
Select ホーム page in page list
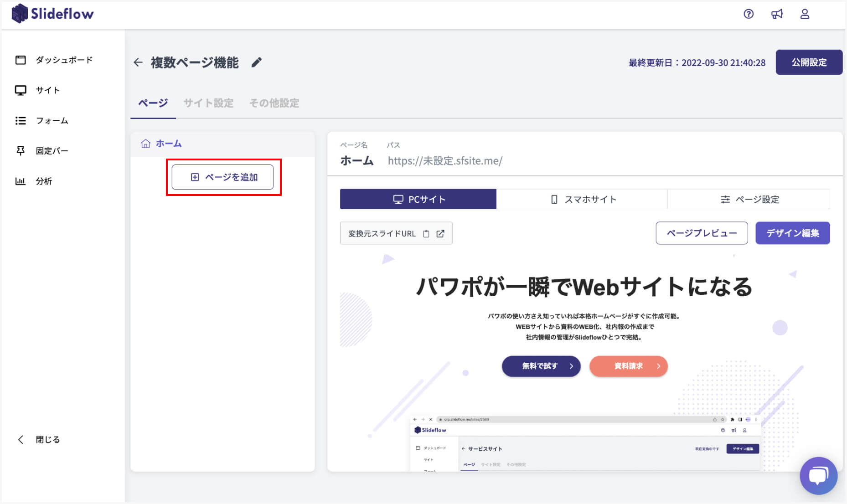pos(168,144)
